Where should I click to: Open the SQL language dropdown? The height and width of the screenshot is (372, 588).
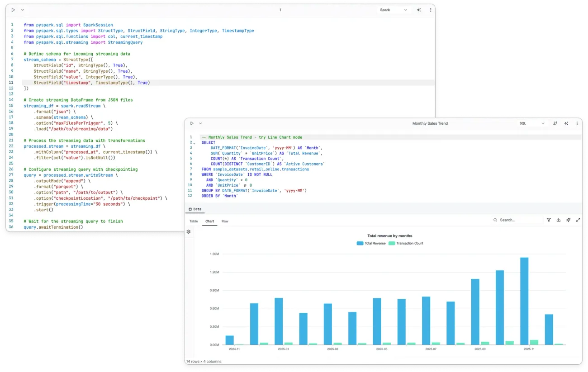[x=532, y=123]
